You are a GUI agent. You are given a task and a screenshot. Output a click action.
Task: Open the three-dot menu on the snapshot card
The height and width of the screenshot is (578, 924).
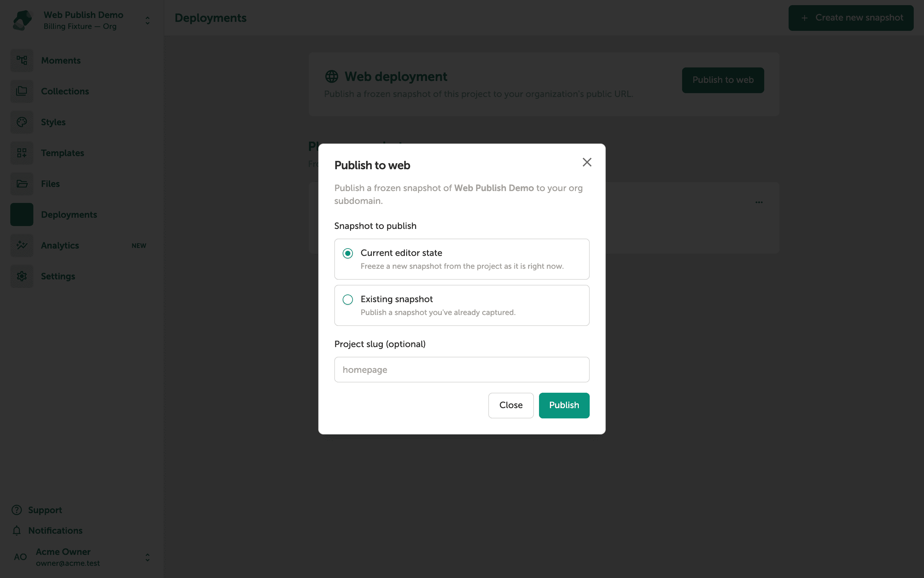point(759,202)
